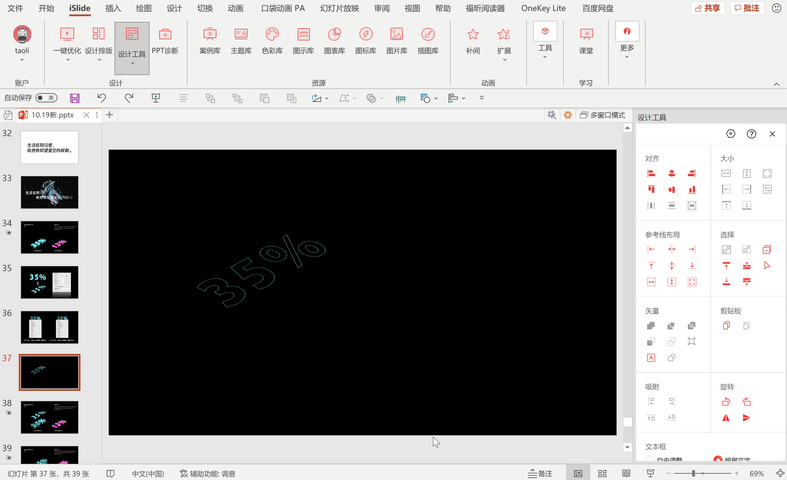Click align left icon in 对齐 section
The width and height of the screenshot is (787, 480).
click(x=651, y=174)
